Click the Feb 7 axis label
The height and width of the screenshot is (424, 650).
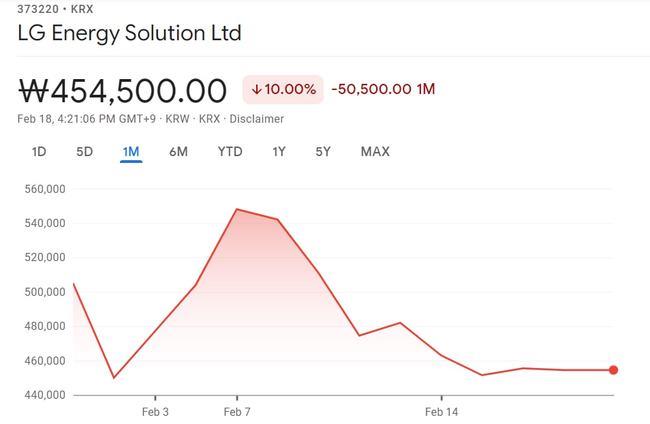(x=237, y=412)
